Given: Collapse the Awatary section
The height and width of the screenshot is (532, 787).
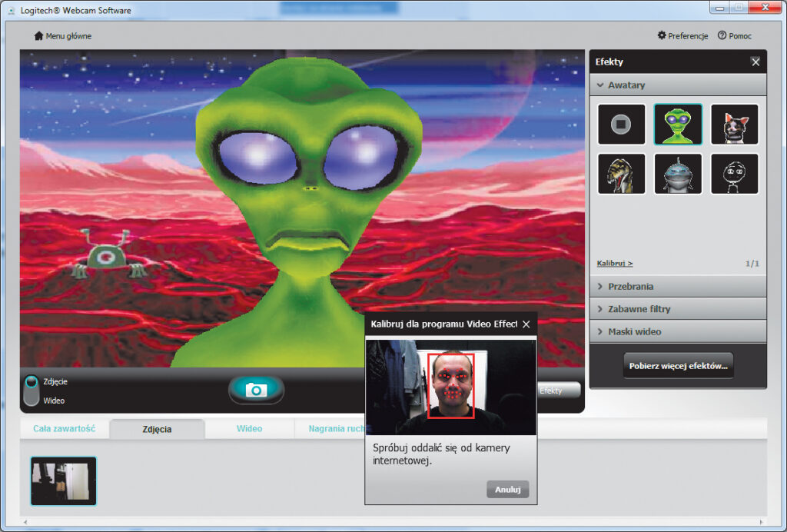Looking at the screenshot, I should (x=678, y=85).
